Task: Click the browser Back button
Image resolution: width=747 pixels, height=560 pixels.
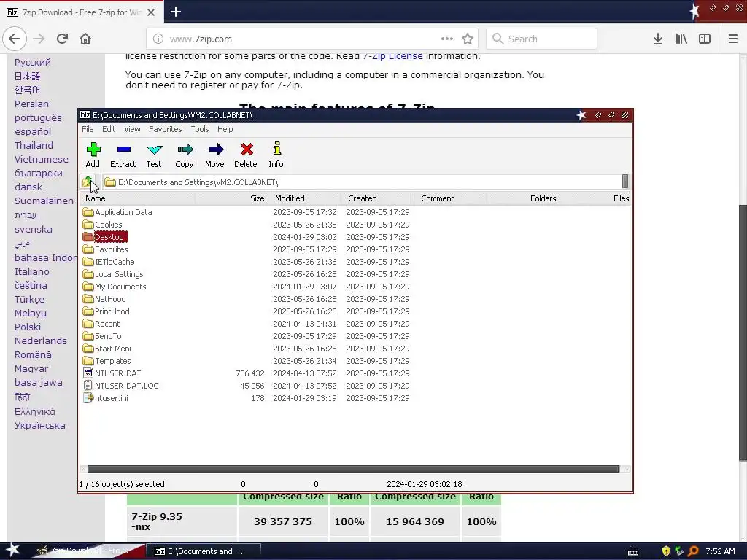Action: tap(15, 39)
